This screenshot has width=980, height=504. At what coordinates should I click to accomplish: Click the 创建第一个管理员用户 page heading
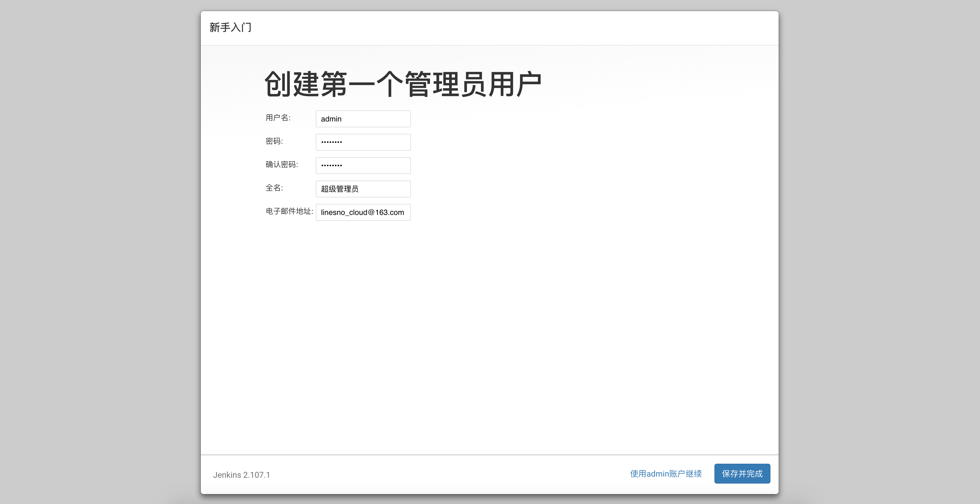(x=402, y=84)
